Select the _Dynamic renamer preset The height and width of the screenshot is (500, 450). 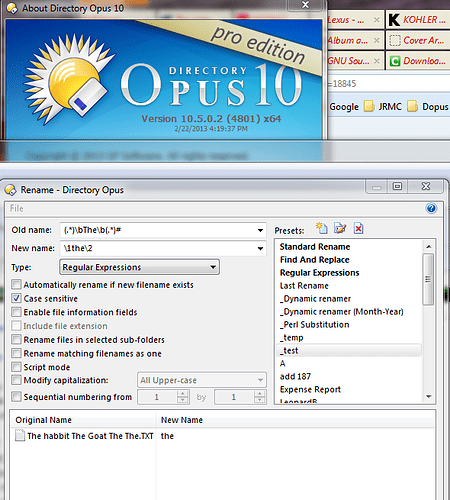tap(315, 299)
